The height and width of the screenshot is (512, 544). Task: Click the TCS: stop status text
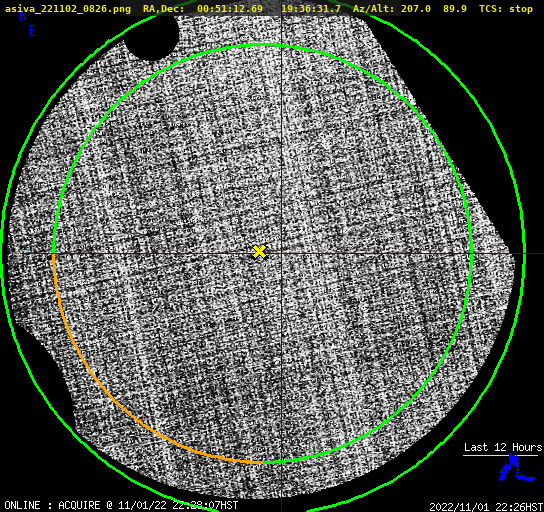[x=506, y=9]
